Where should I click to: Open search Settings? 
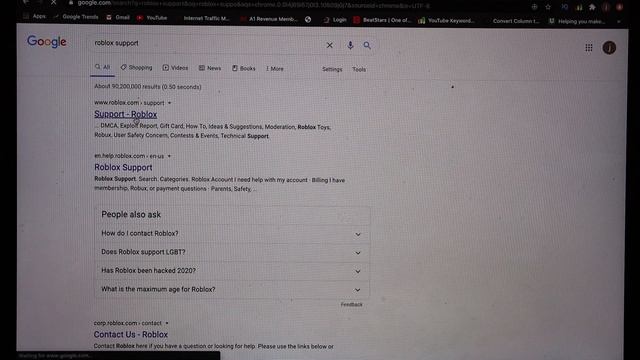pos(332,69)
